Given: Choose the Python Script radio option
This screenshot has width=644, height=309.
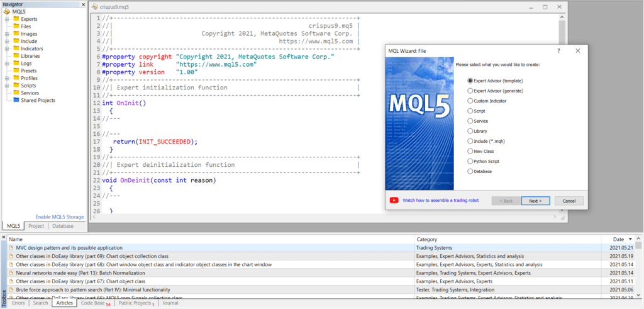Looking at the screenshot, I should pyautogui.click(x=470, y=161).
